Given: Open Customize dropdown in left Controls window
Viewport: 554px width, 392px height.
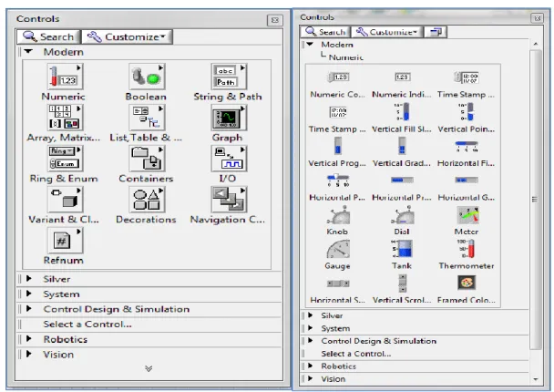Looking at the screenshot, I should click(128, 36).
